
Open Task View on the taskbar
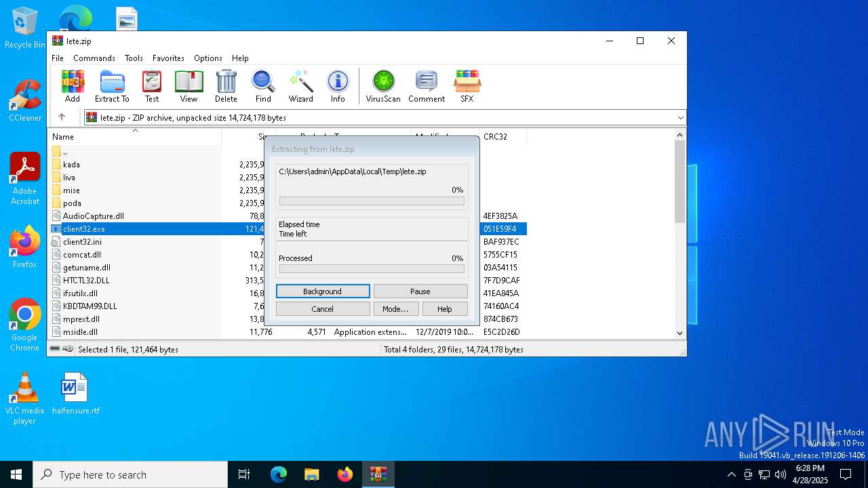click(x=244, y=474)
